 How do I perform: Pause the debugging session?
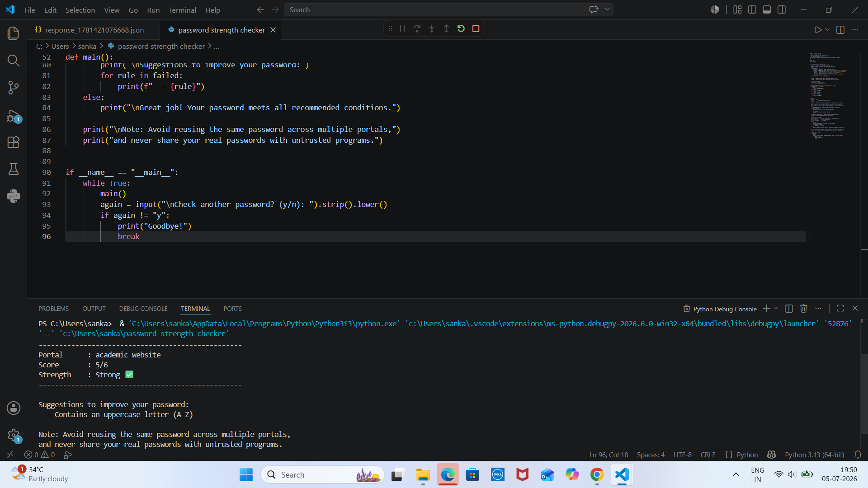click(x=402, y=28)
